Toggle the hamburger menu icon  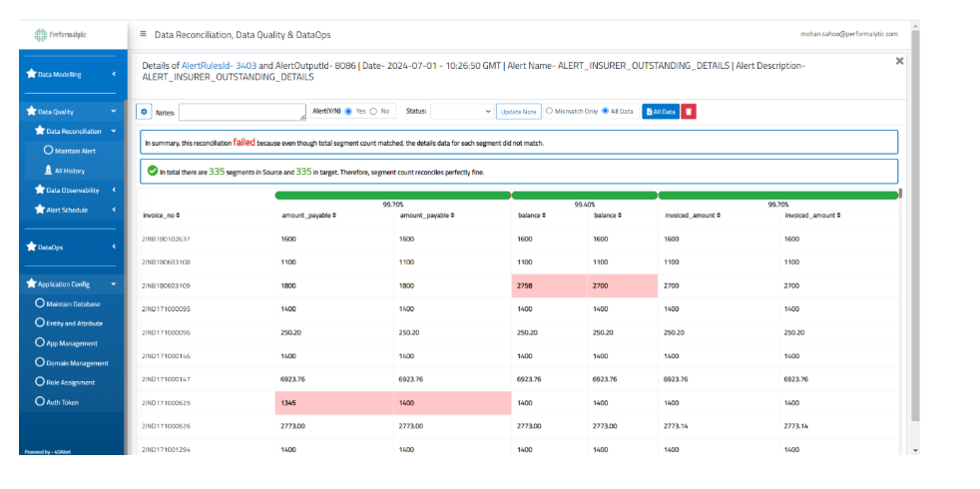[144, 34]
